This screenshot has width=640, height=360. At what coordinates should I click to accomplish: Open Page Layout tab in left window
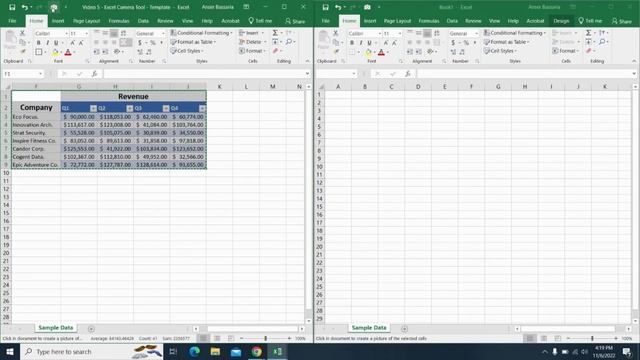[87, 21]
